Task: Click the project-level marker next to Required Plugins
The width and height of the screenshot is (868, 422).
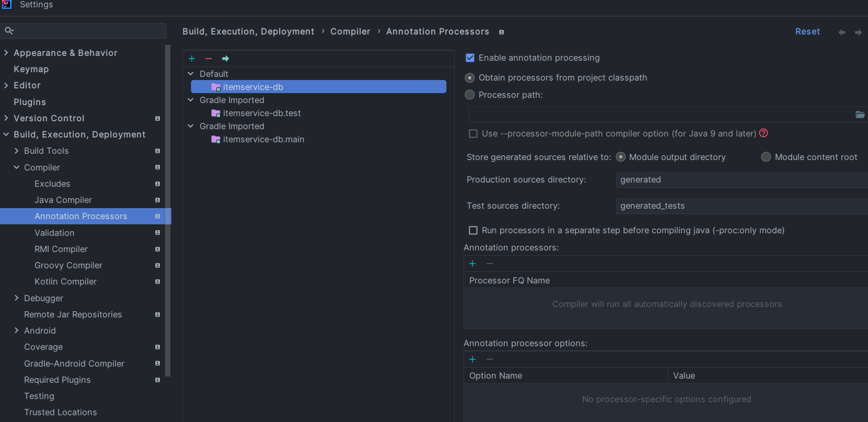Action: [157, 380]
